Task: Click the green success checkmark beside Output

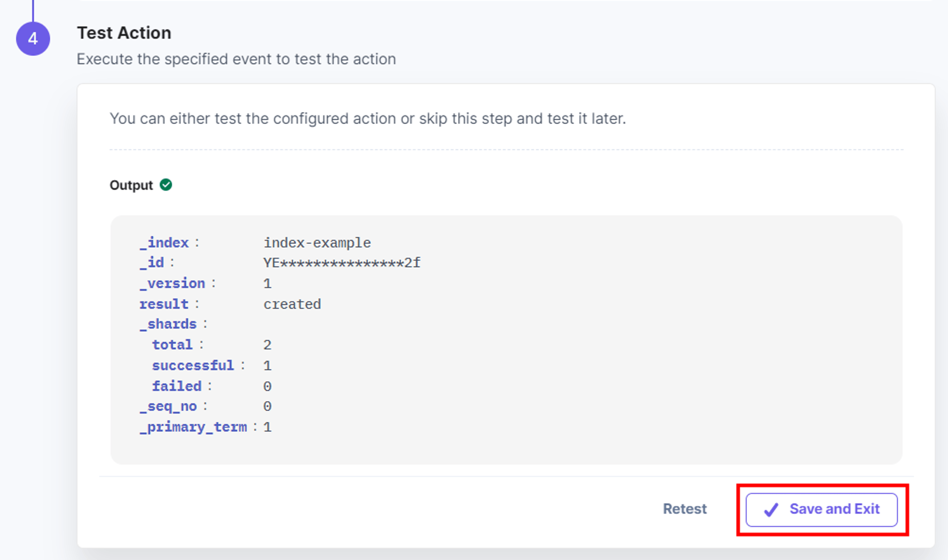Action: pyautogui.click(x=166, y=185)
